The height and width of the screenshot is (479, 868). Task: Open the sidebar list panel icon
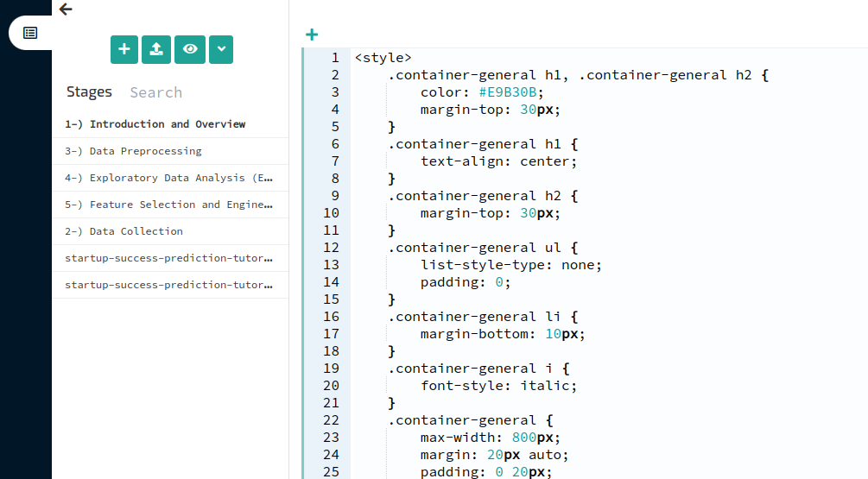30,33
